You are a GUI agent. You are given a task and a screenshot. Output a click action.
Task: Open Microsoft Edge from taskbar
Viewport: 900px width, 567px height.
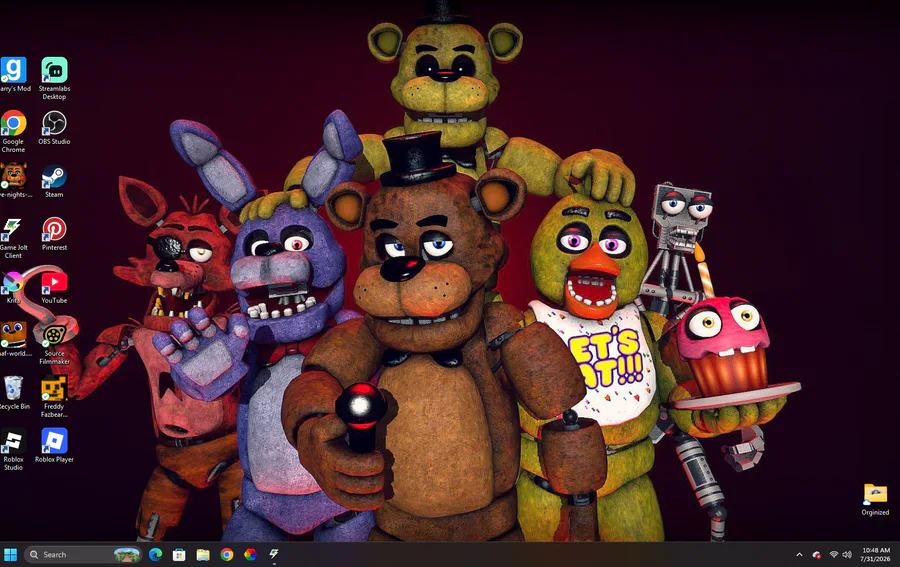[x=156, y=554]
